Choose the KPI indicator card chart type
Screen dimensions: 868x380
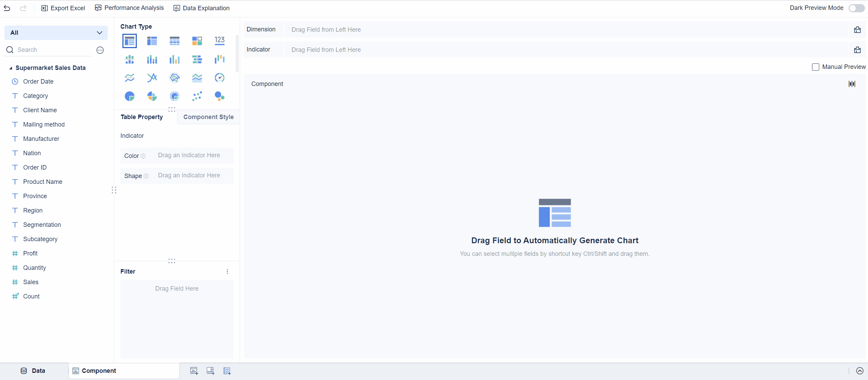click(x=219, y=41)
